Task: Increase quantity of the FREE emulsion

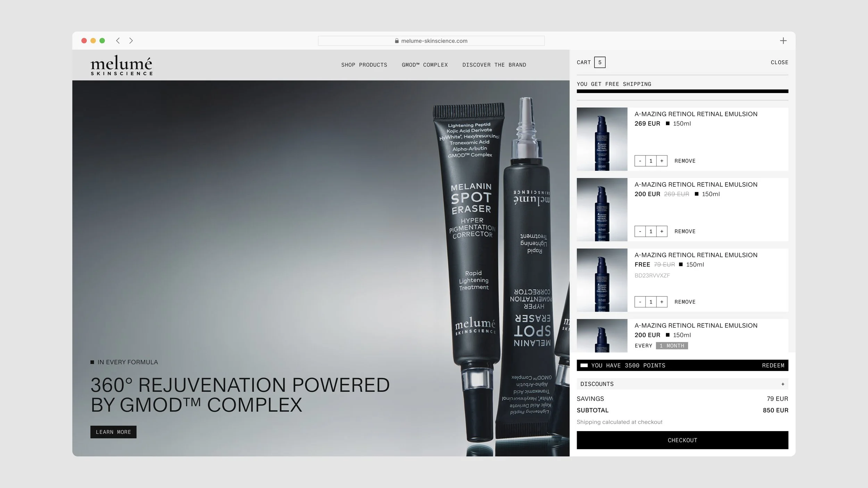Action: tap(662, 302)
